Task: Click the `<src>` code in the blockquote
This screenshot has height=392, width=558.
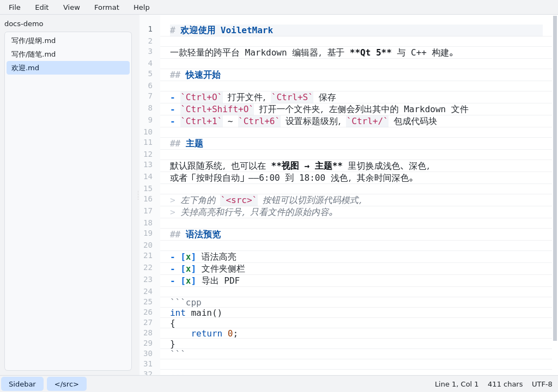Action: [x=239, y=200]
